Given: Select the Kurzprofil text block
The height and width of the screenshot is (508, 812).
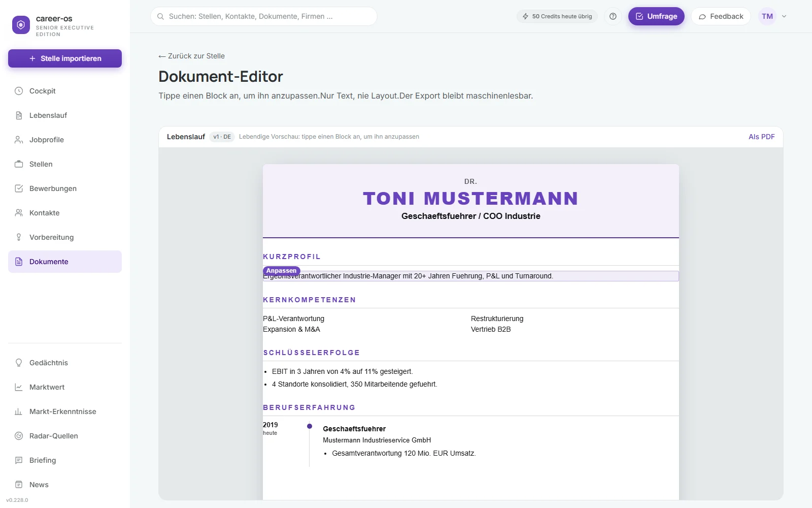Looking at the screenshot, I should 470,276.
